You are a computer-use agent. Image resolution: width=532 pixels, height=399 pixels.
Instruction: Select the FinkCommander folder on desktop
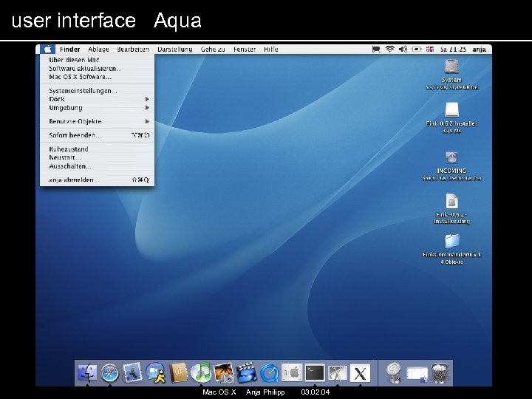coord(451,242)
